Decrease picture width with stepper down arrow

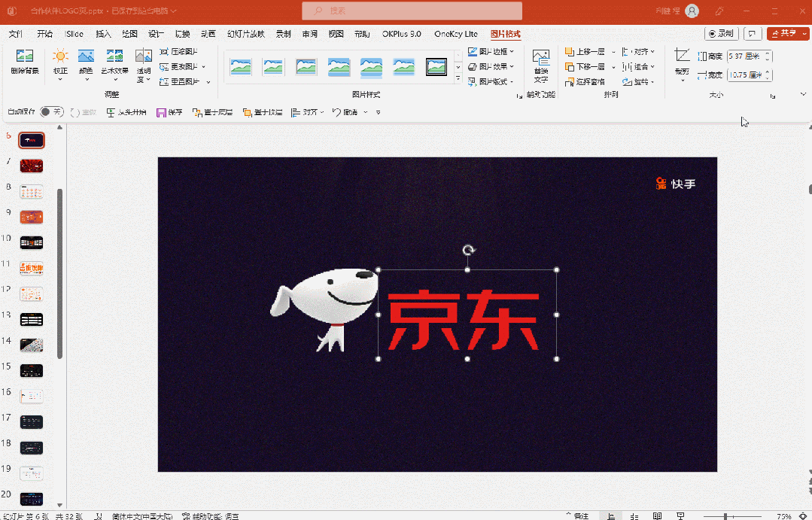768,78
